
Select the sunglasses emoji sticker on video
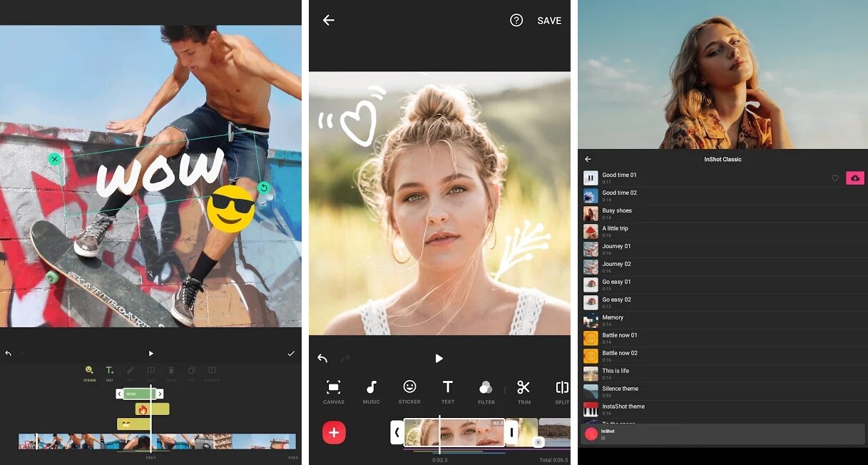tap(231, 208)
